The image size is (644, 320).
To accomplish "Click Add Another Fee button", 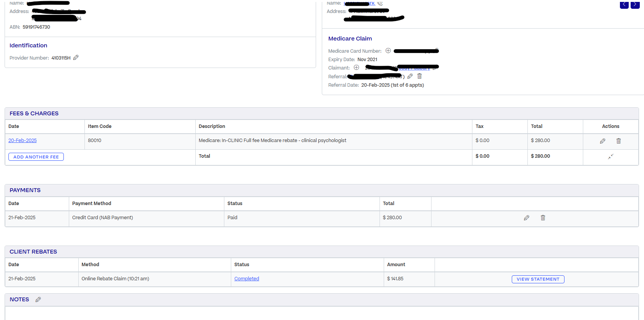I will [x=36, y=157].
